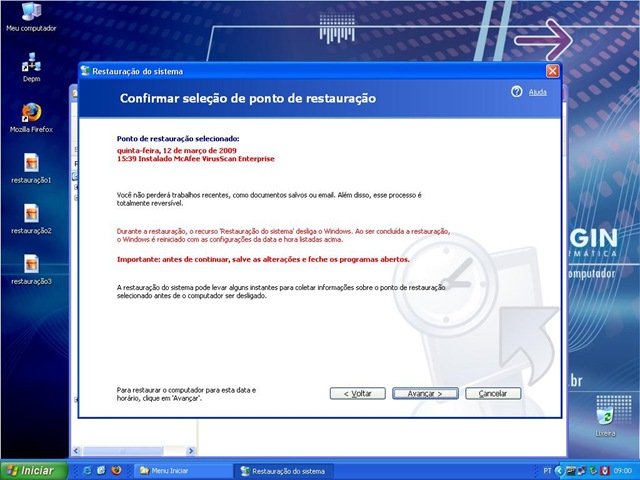Expand hidden system tray icons arrow
The image size is (640, 480).
coord(560,471)
